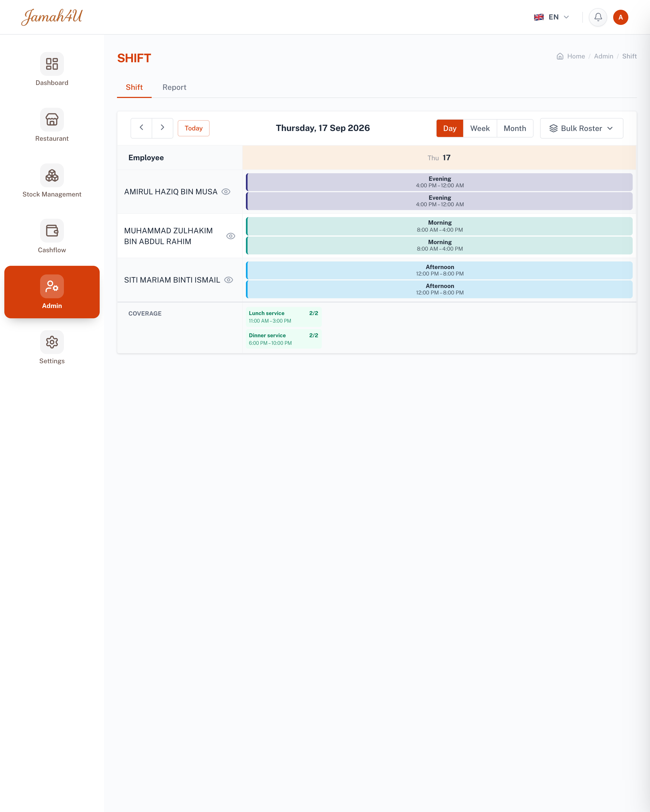
Task: Select the Week view tab
Action: tap(480, 128)
